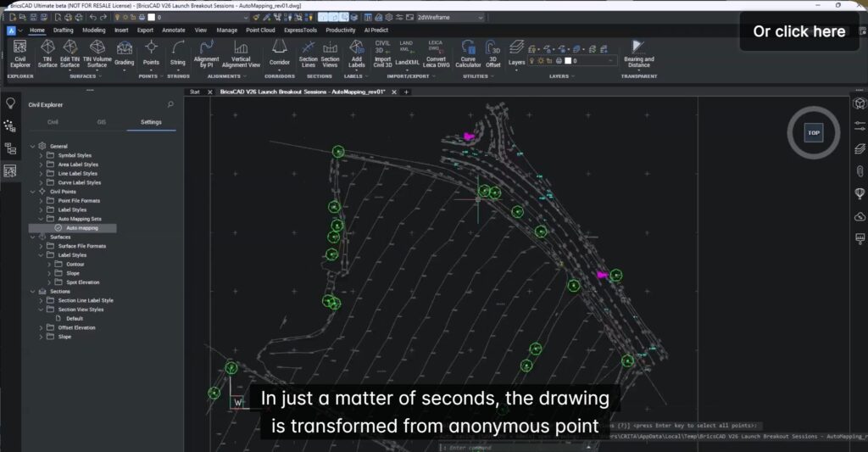This screenshot has height=452, width=868.
Task: Switch to the Civil tab in Civil Explorer
Action: (53, 122)
